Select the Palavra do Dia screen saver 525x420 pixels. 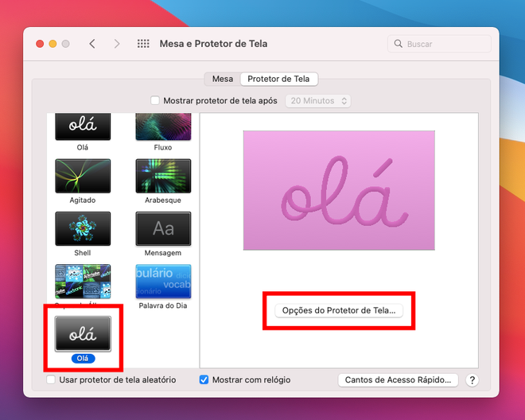(163, 282)
